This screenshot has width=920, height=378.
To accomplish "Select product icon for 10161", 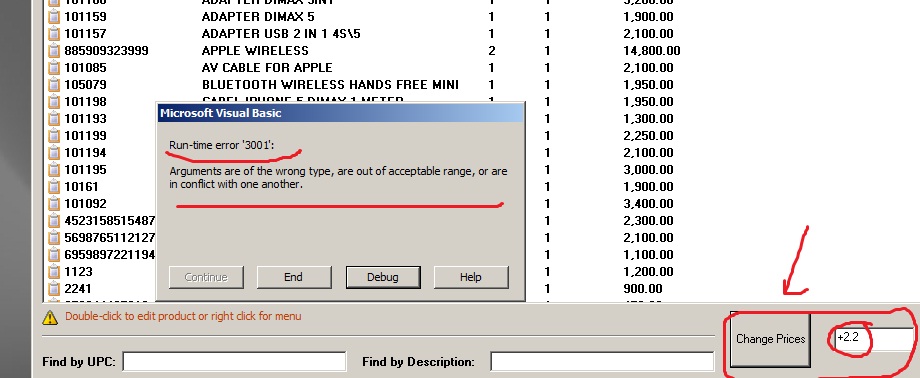I will pos(54,187).
